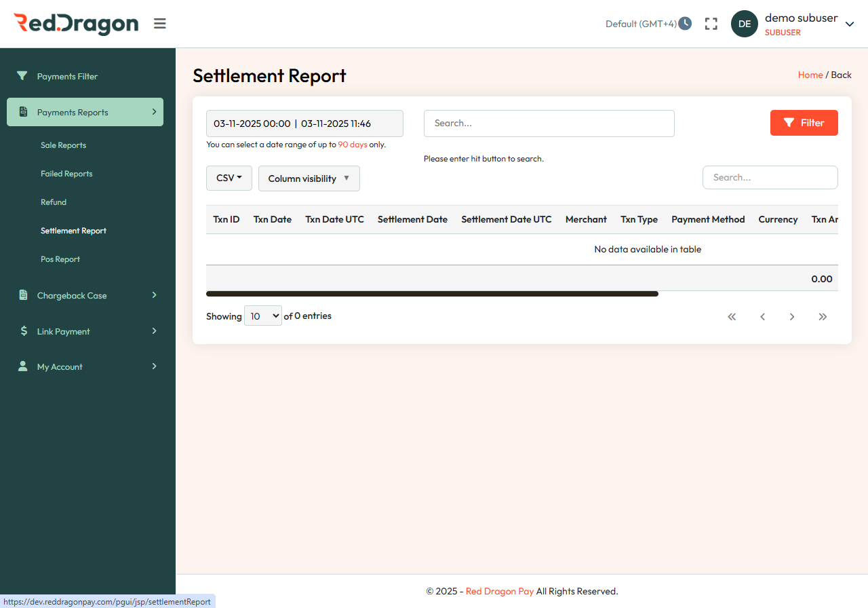
Task: Click the RedDragon logo
Action: point(76,23)
